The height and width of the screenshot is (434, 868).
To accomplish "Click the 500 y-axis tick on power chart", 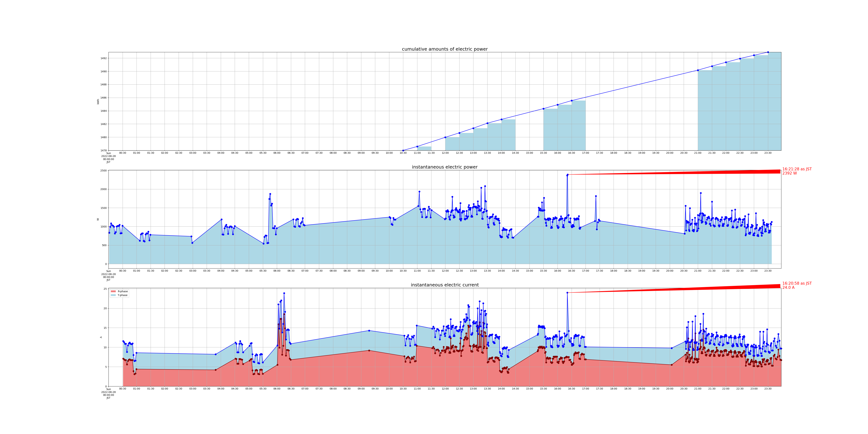I will point(104,245).
